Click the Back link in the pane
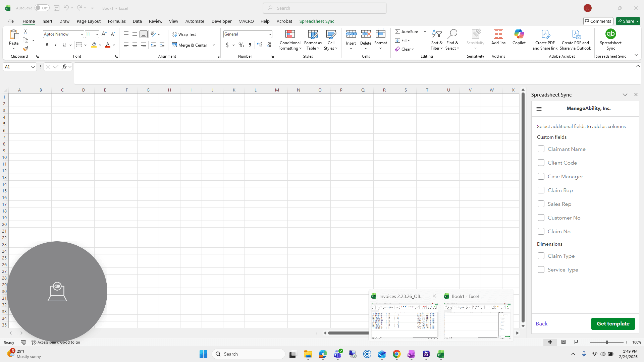Viewport: 644px width, 362px height. 541,324
